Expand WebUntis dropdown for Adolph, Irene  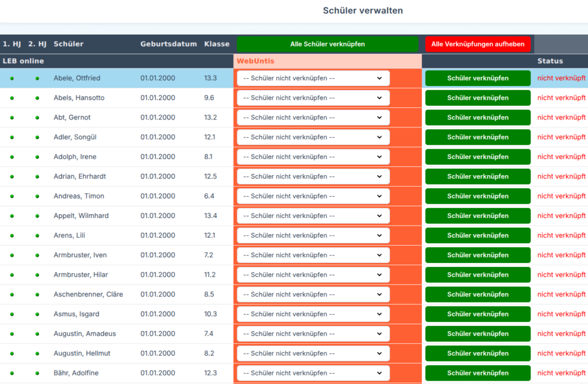pyautogui.click(x=313, y=157)
